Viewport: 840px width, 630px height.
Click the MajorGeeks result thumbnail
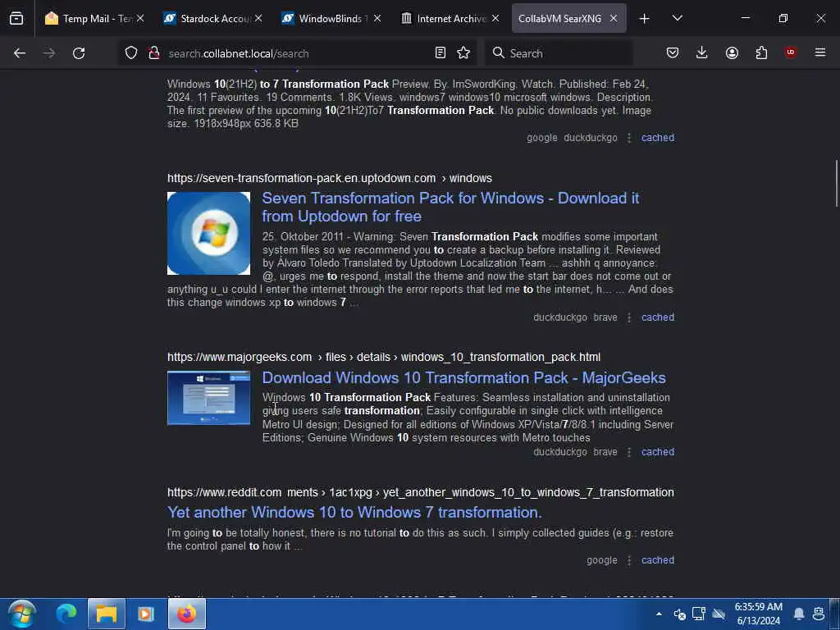[208, 398]
